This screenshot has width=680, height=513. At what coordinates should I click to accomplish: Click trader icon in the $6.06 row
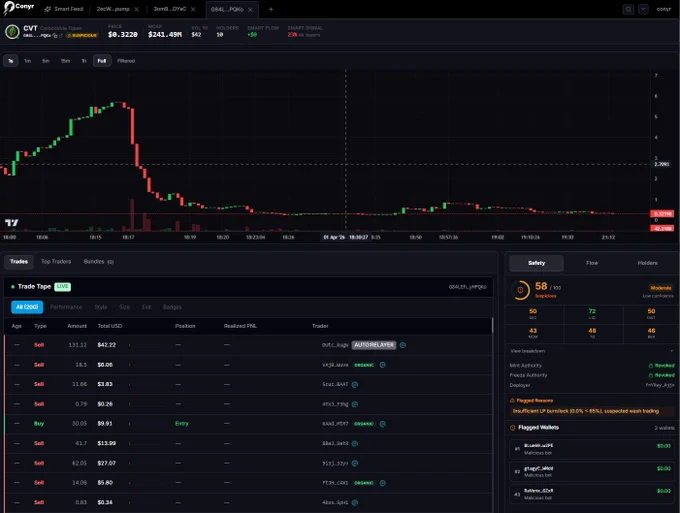[x=382, y=365]
